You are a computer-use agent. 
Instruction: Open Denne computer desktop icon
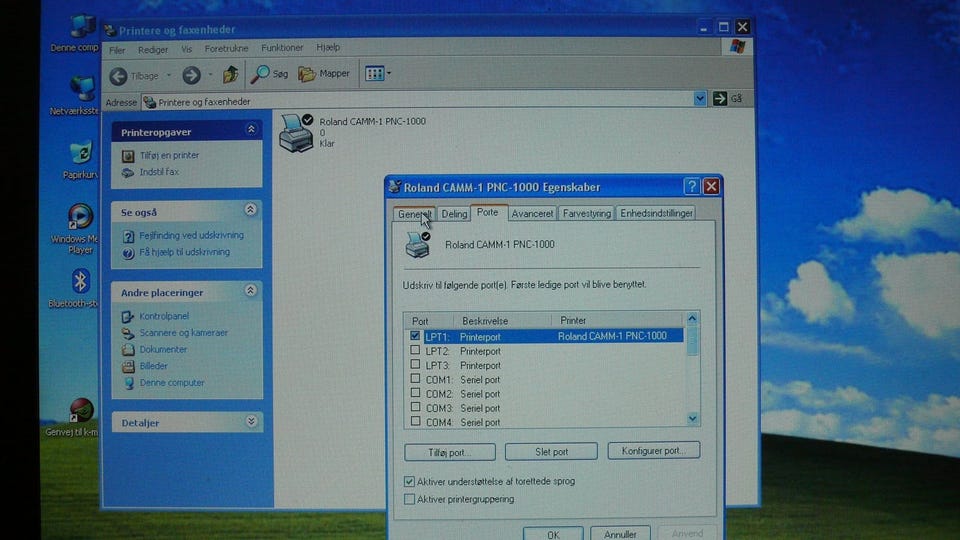pos(82,28)
